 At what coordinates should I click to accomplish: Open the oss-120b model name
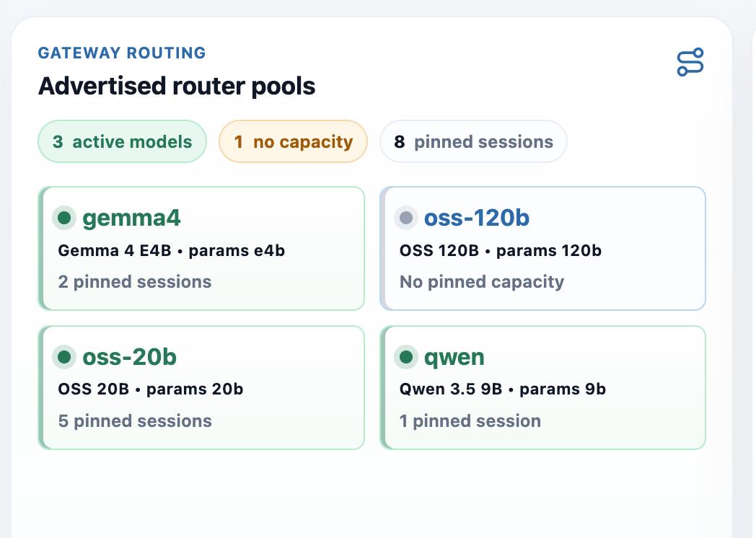(x=476, y=218)
